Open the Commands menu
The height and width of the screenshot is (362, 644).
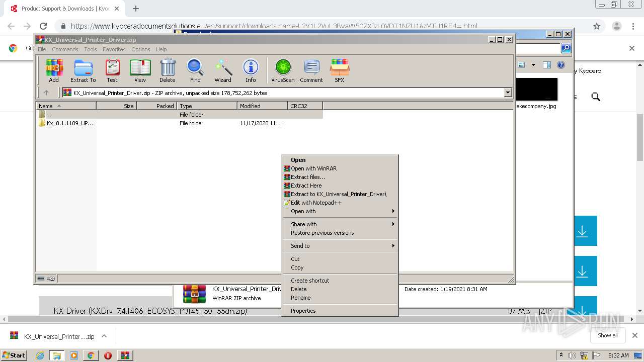point(65,49)
